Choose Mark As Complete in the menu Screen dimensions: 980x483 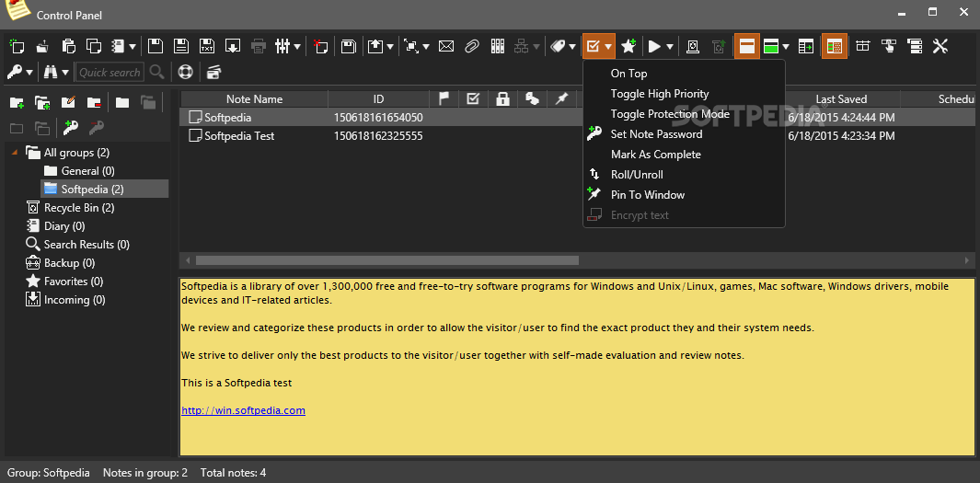point(655,155)
